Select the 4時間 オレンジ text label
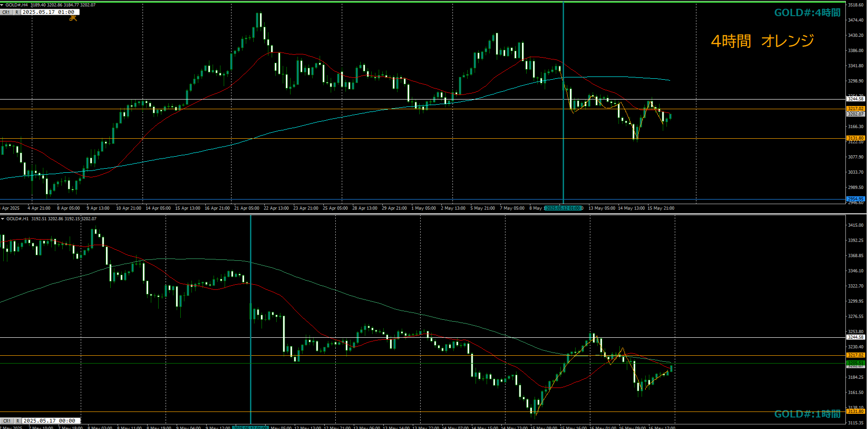 pos(762,41)
